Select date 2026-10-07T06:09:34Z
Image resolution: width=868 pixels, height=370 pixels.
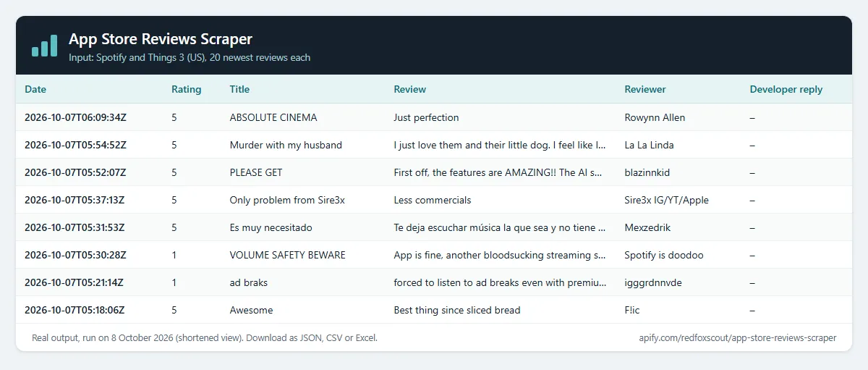(76, 117)
